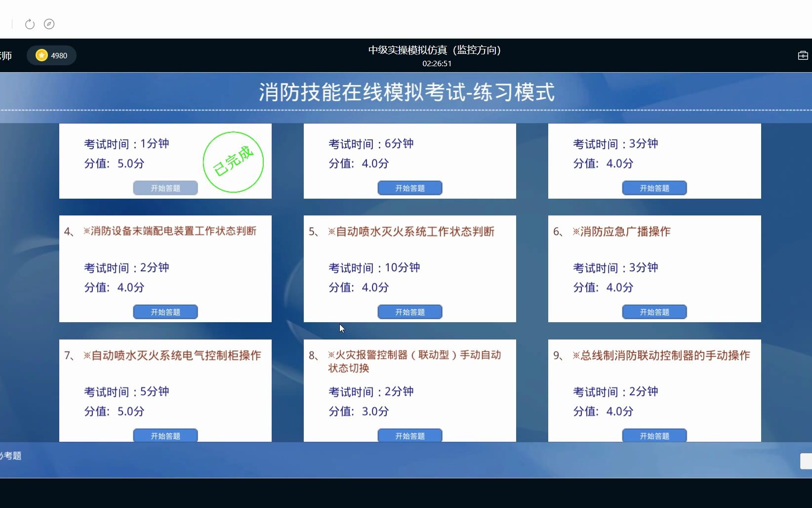Click the refresh icon in the toolbar
This screenshot has height=508, width=812.
[x=30, y=24]
